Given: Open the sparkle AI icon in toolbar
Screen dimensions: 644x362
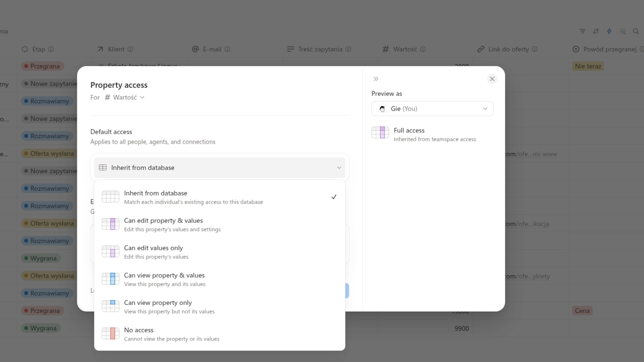Looking at the screenshot, I should [623, 31].
